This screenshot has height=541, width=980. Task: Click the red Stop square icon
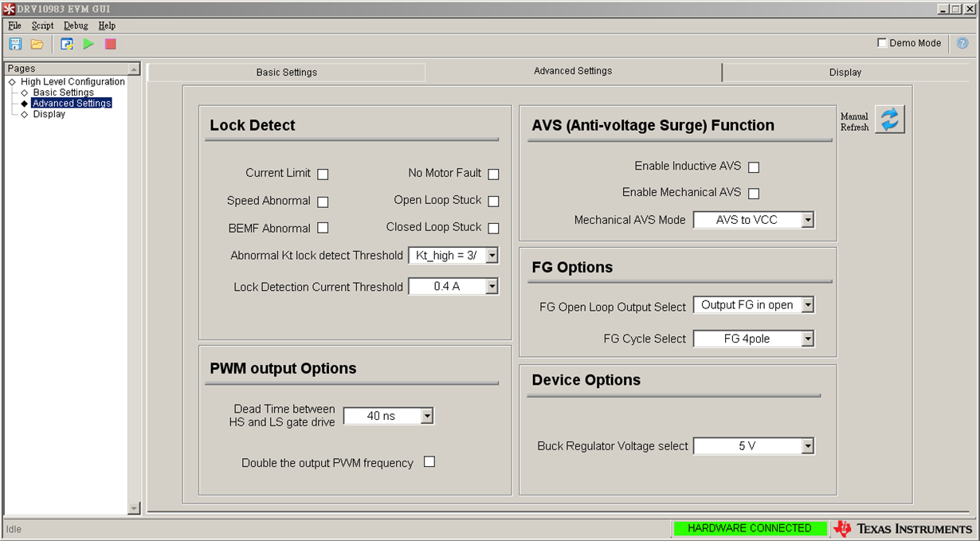[111, 44]
